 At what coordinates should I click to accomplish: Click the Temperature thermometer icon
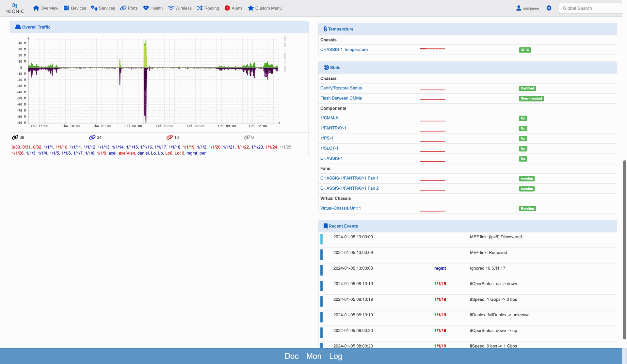325,29
